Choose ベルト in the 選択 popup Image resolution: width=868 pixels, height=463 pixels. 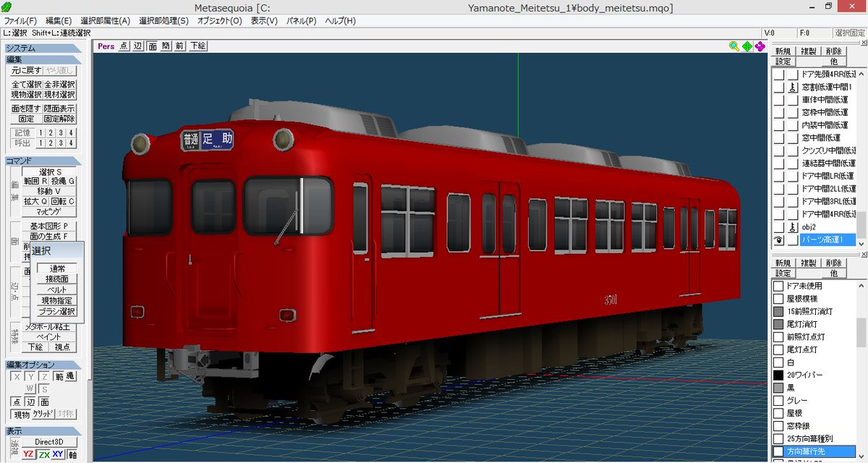click(x=56, y=289)
